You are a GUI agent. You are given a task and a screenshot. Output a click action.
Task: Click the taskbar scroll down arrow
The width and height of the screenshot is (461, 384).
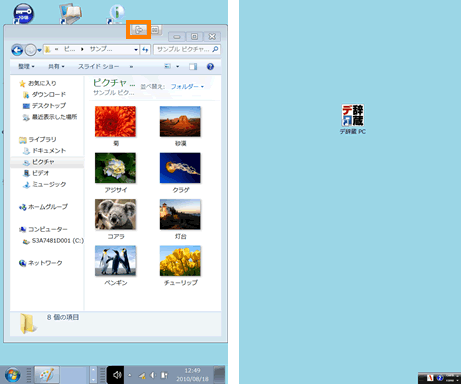point(94,379)
